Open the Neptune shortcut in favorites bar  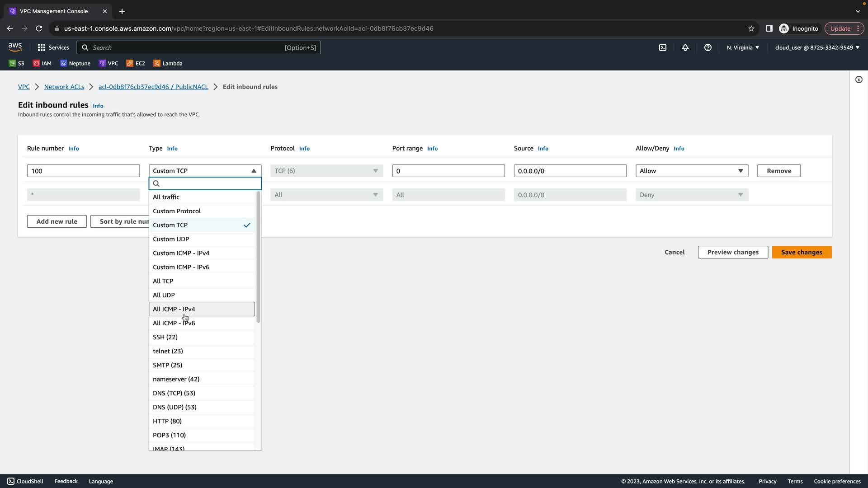click(x=75, y=63)
